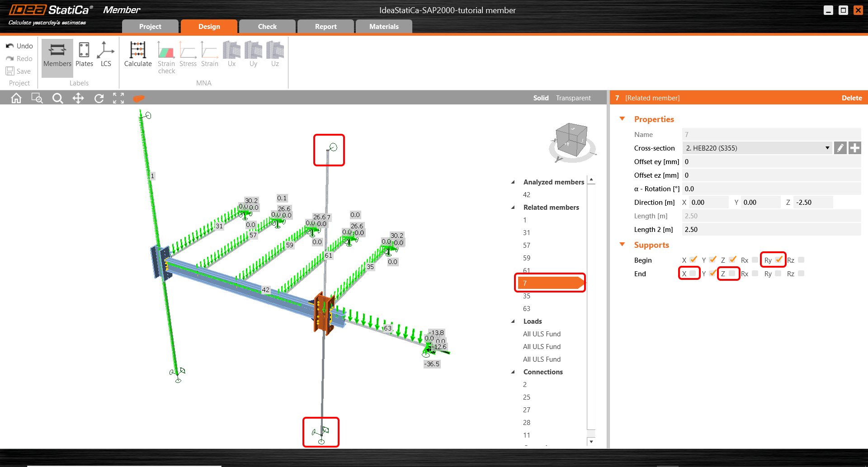Collapse the Related members tree group

pos(513,207)
